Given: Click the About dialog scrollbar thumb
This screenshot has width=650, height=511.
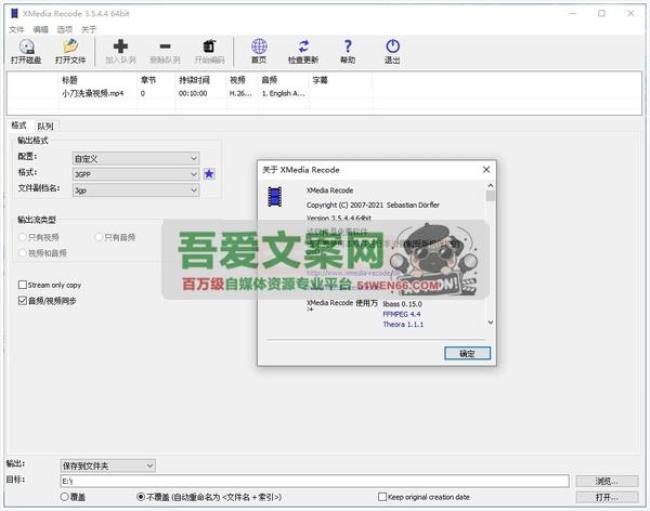Looking at the screenshot, I should 490,196.
